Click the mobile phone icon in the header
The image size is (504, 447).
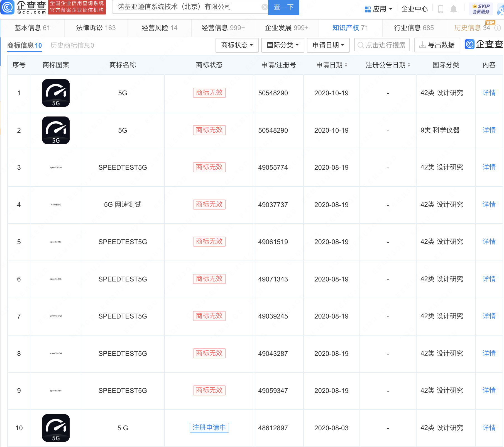(441, 9)
